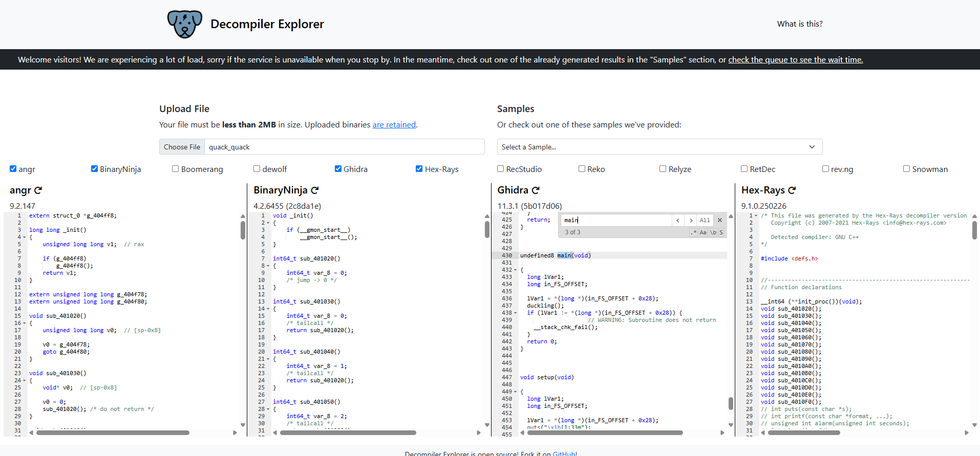Enable the rev.ng checkbox
Viewport: 980px width, 456px height.
[x=825, y=169]
